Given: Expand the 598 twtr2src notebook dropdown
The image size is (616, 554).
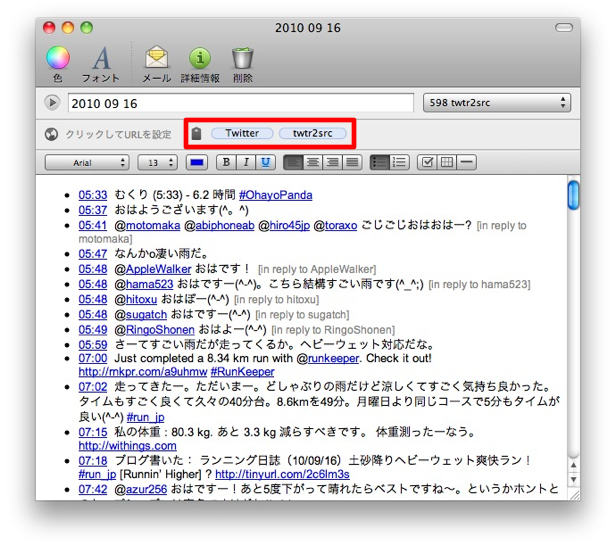Looking at the screenshot, I should pos(497,103).
